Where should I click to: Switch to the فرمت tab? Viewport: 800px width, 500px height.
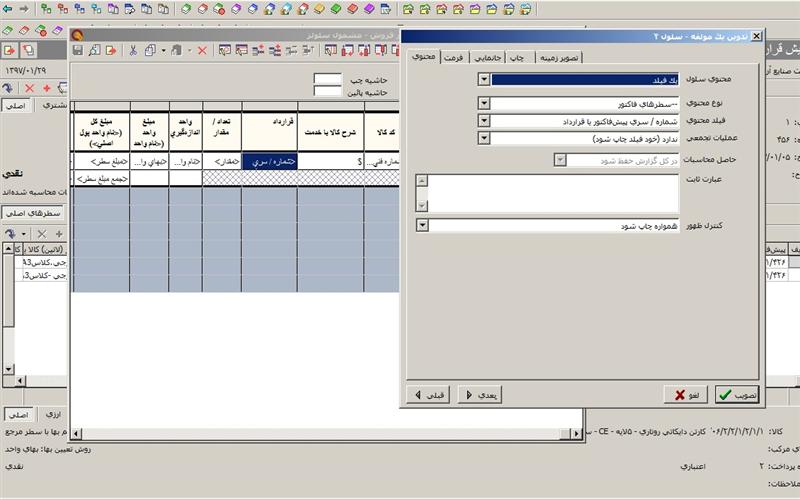[x=453, y=57]
